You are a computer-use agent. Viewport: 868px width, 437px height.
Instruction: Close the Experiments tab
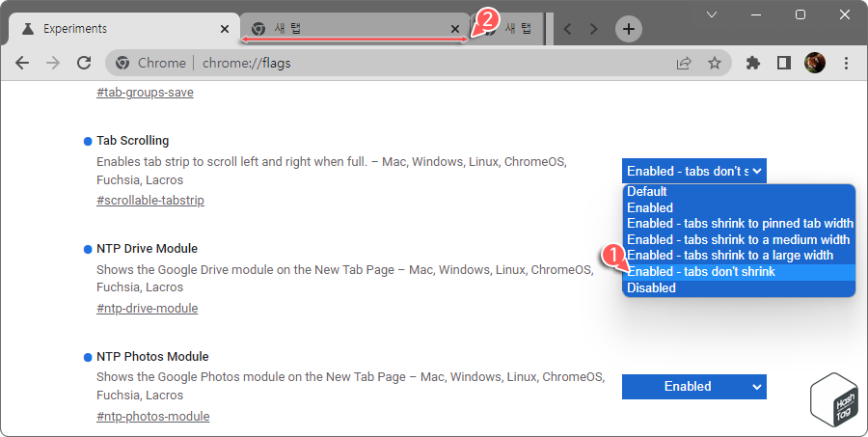tap(224, 29)
